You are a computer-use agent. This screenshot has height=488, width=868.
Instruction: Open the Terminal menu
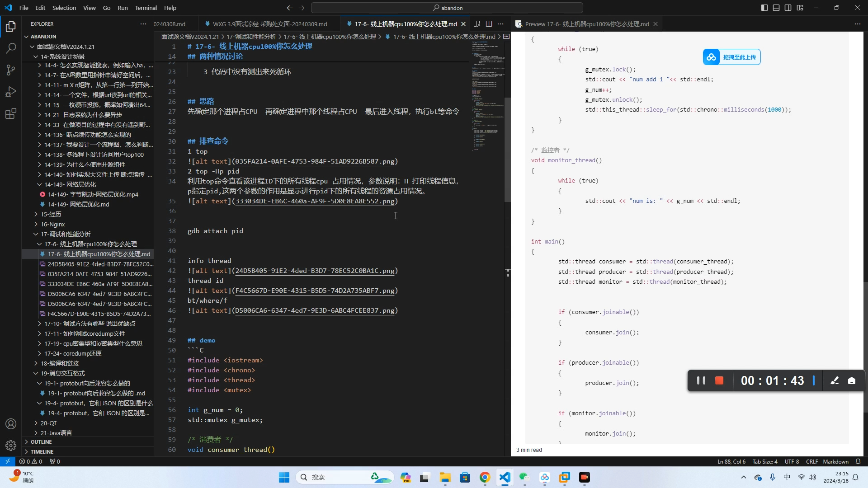click(146, 8)
